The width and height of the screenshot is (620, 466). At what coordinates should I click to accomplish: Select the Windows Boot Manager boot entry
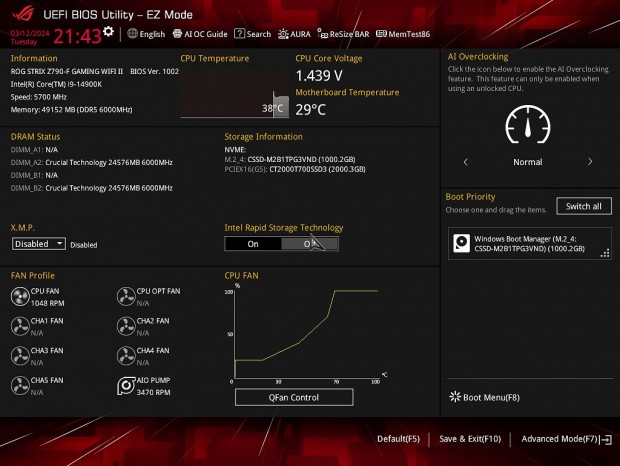(x=530, y=243)
